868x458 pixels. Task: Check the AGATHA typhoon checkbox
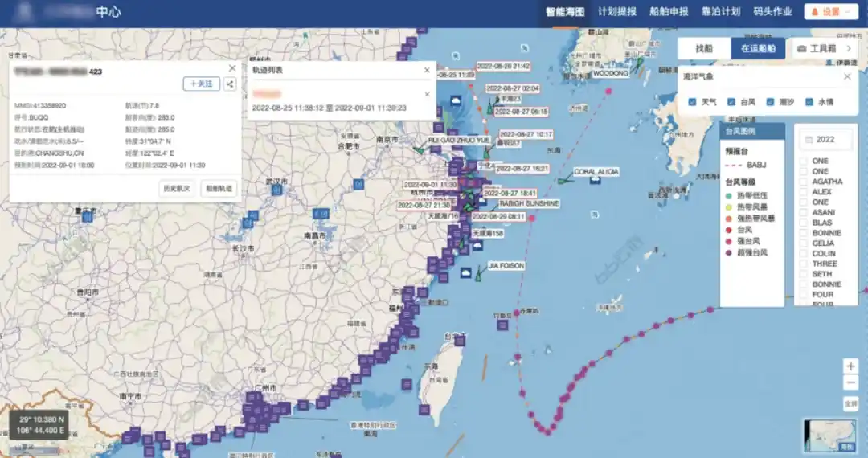[x=804, y=182]
